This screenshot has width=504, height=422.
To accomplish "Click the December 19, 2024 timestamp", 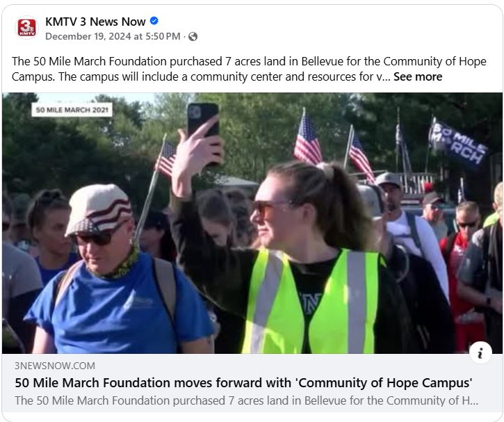I will [x=113, y=36].
